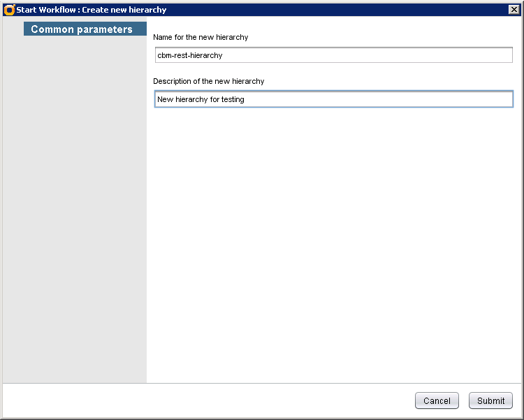Viewport: 524px width, 420px height.
Task: Click the empty white area below description field
Action: 333,245
